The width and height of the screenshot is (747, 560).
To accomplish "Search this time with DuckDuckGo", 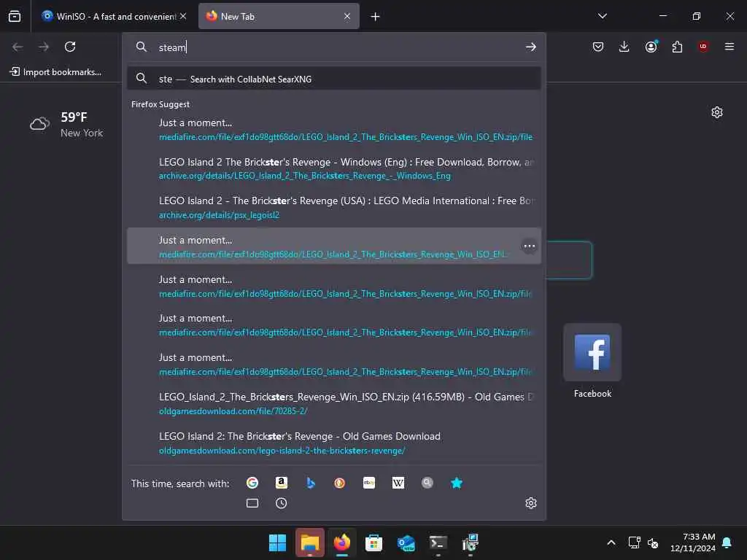I will 340,483.
